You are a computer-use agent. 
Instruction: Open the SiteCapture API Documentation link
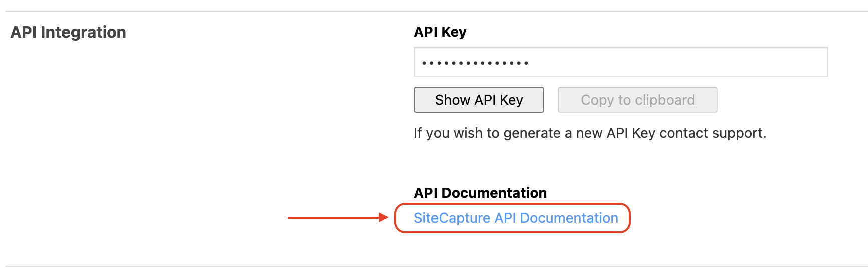point(516,218)
